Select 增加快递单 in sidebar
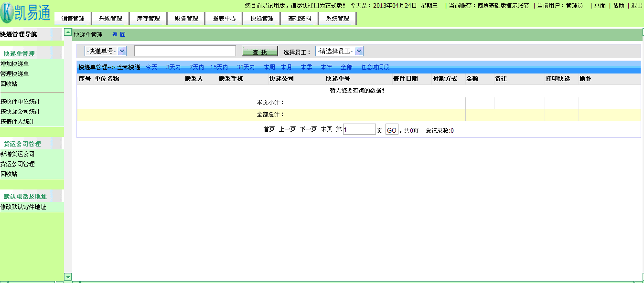644x283 pixels. (x=15, y=64)
